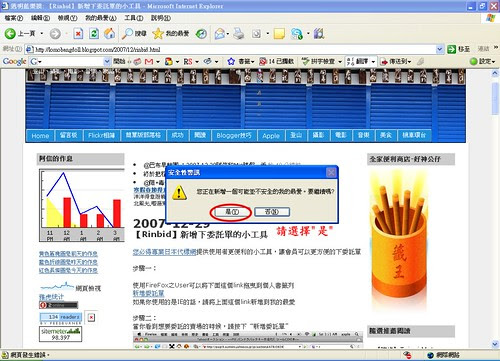Screen dimensions: 500x361
Task: Click the IE Stop button
Action: point(78,33)
